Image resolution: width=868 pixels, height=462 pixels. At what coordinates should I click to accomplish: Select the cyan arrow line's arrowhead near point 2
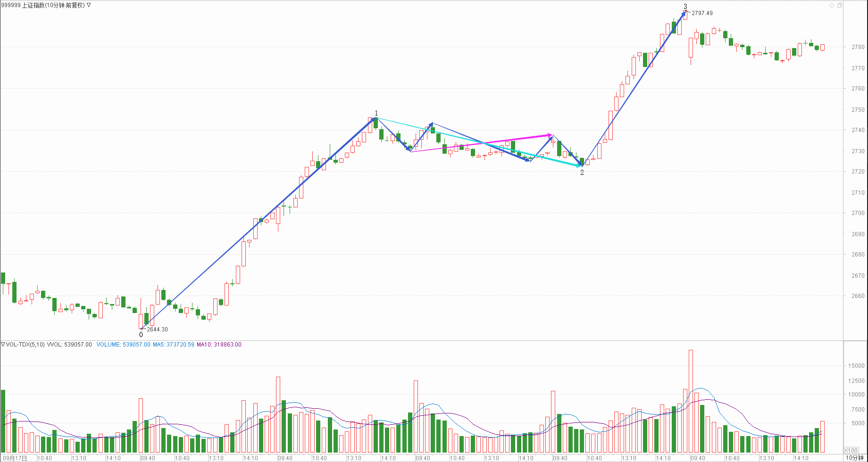pos(578,165)
